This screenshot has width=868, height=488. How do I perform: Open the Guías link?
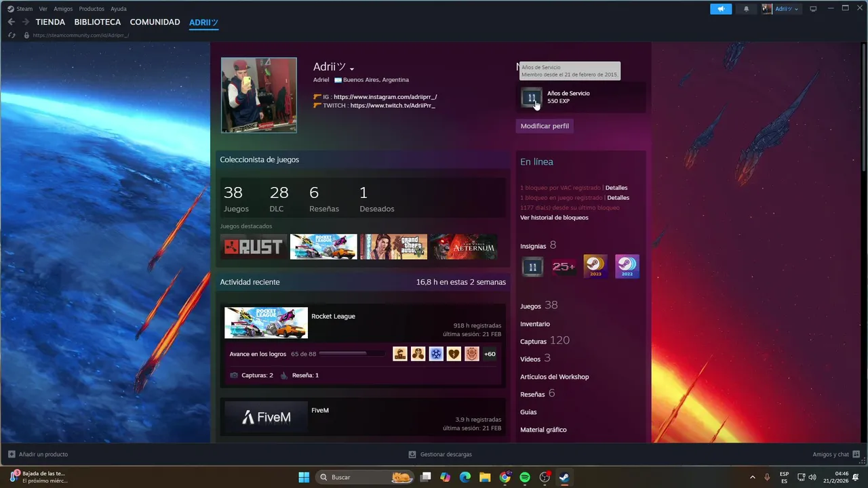coord(528,412)
